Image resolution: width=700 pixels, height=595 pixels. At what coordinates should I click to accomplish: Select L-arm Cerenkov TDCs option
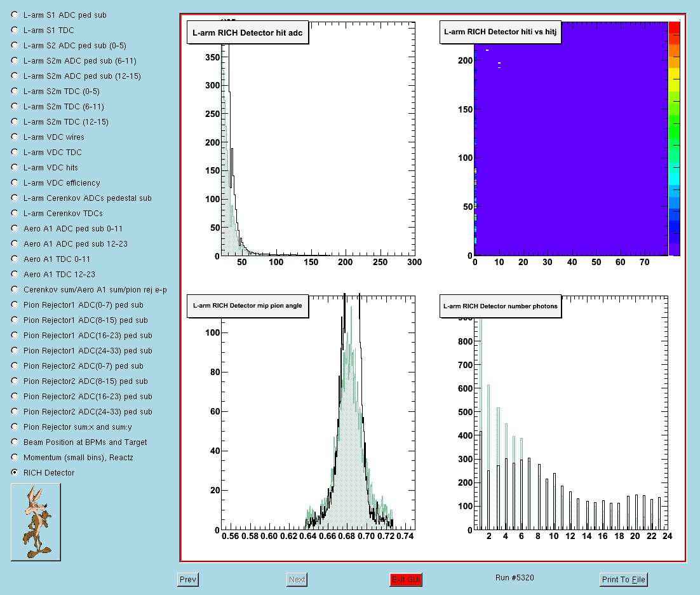(15, 213)
